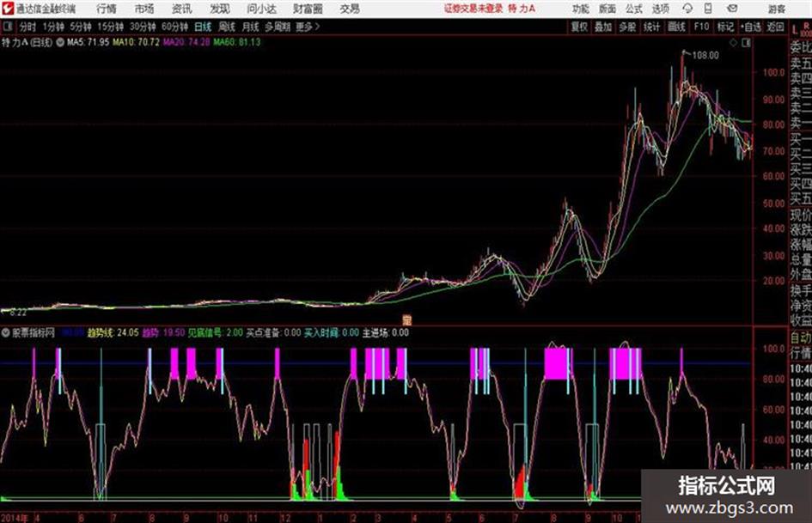Click the 趋势线: 24.05 indicator label

(113, 332)
